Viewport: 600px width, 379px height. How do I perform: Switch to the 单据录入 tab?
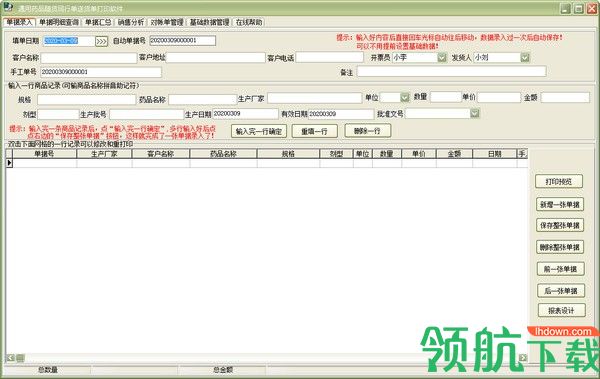click(x=19, y=22)
